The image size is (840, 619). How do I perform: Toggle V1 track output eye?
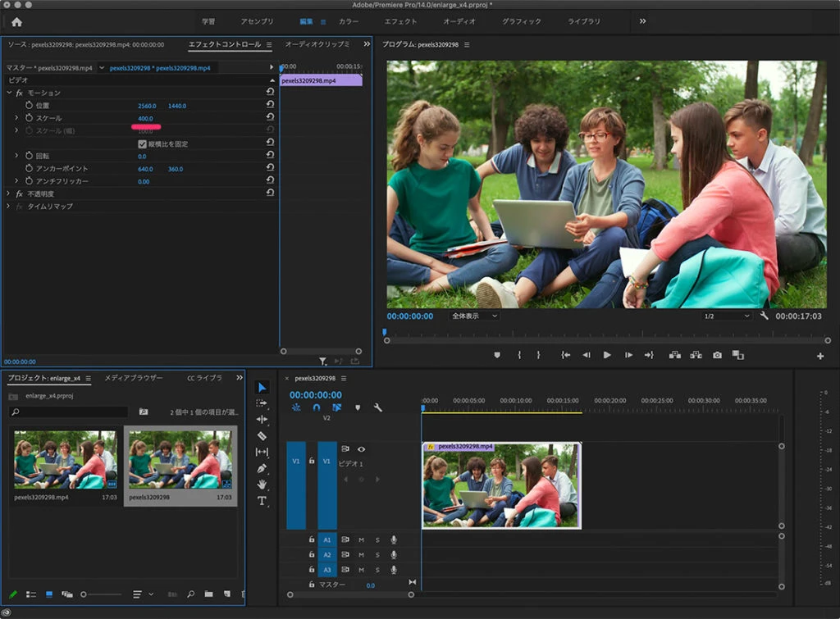[x=361, y=449]
